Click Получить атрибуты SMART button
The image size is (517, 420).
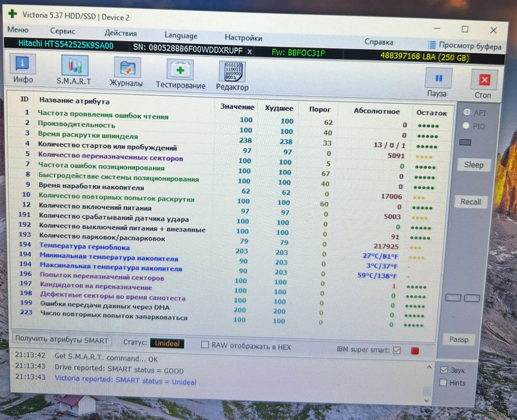tap(62, 339)
